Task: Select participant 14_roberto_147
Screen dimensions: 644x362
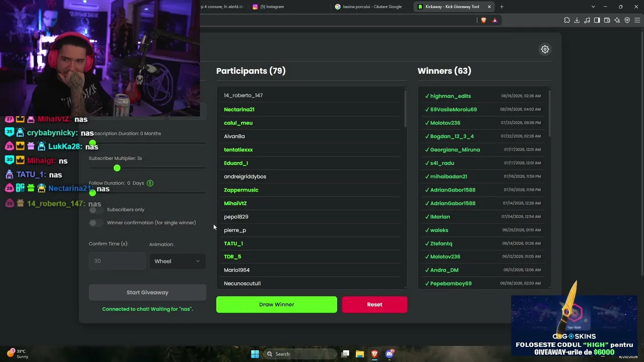Action: coord(243,96)
